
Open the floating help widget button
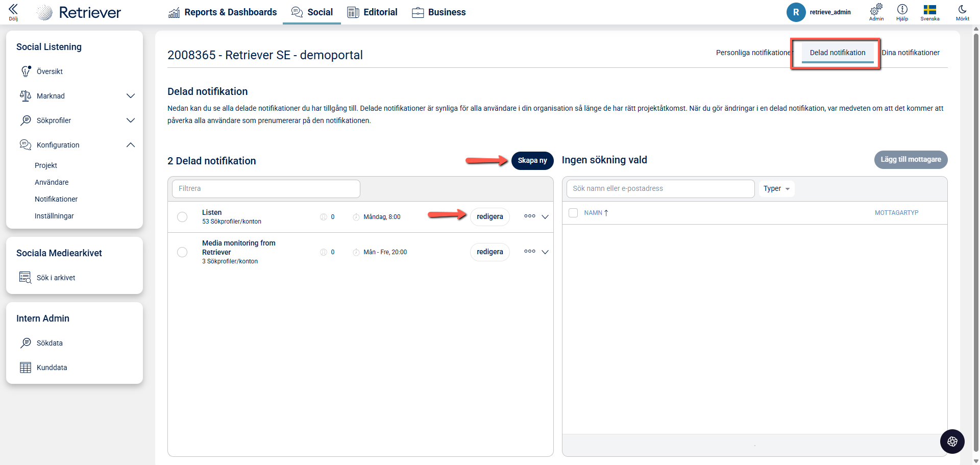coord(952,442)
